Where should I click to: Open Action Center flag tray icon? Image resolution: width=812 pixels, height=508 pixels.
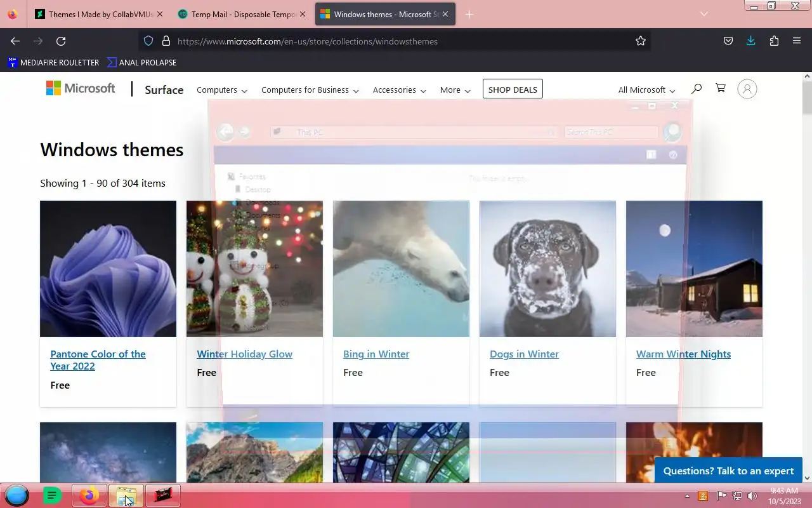[x=721, y=496]
